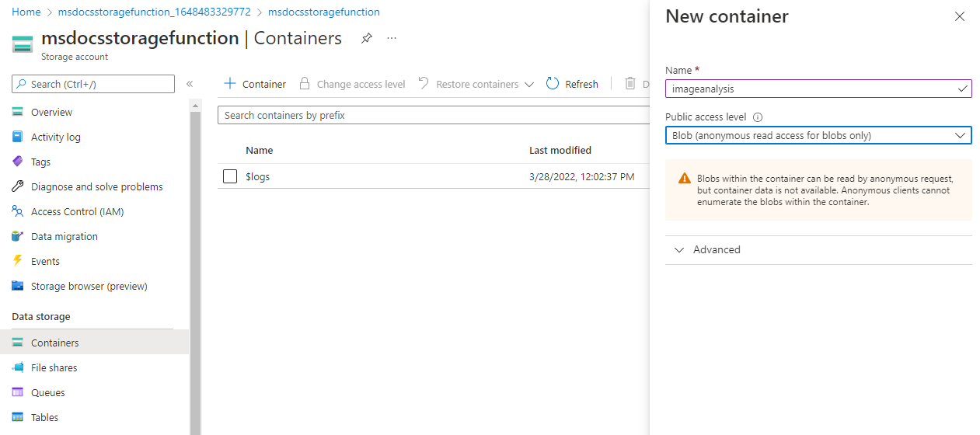Close the New container panel

(960, 16)
